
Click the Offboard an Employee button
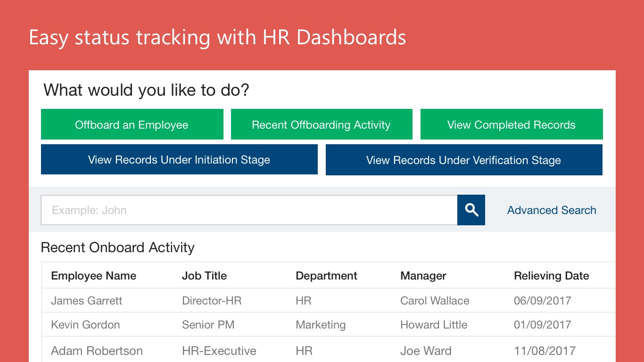(x=132, y=124)
